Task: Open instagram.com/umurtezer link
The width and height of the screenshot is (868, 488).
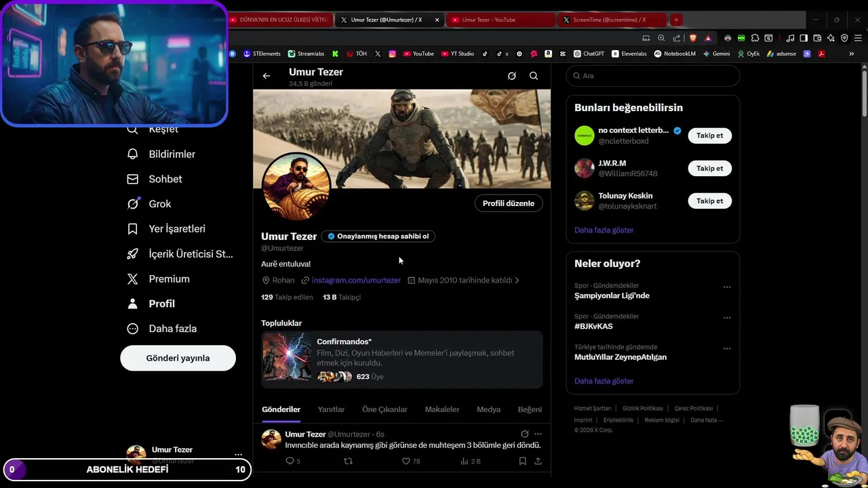Action: pyautogui.click(x=356, y=280)
